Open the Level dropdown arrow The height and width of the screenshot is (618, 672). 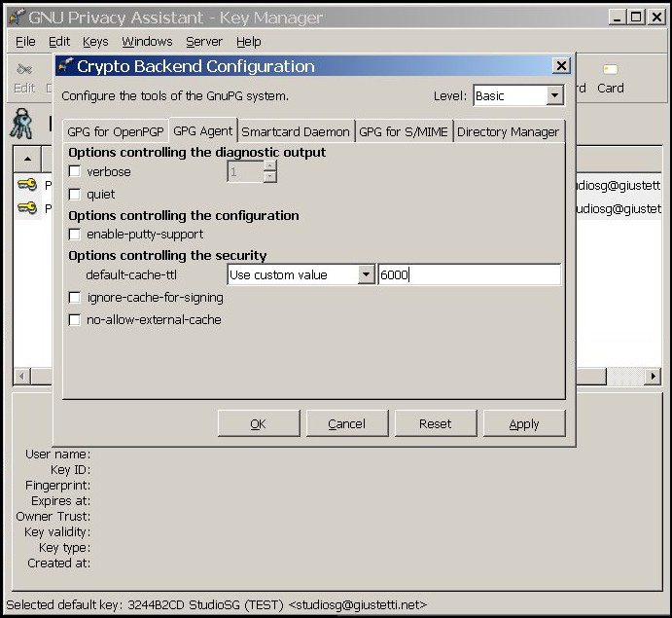tap(554, 95)
